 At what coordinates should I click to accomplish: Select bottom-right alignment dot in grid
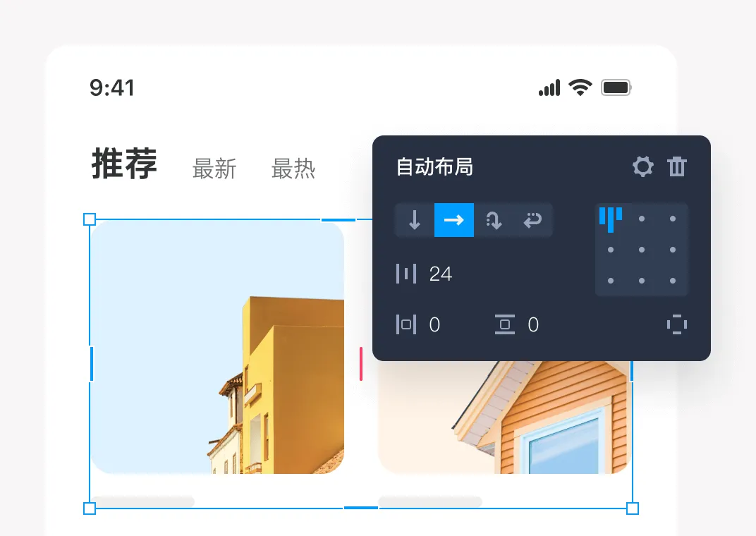click(673, 281)
